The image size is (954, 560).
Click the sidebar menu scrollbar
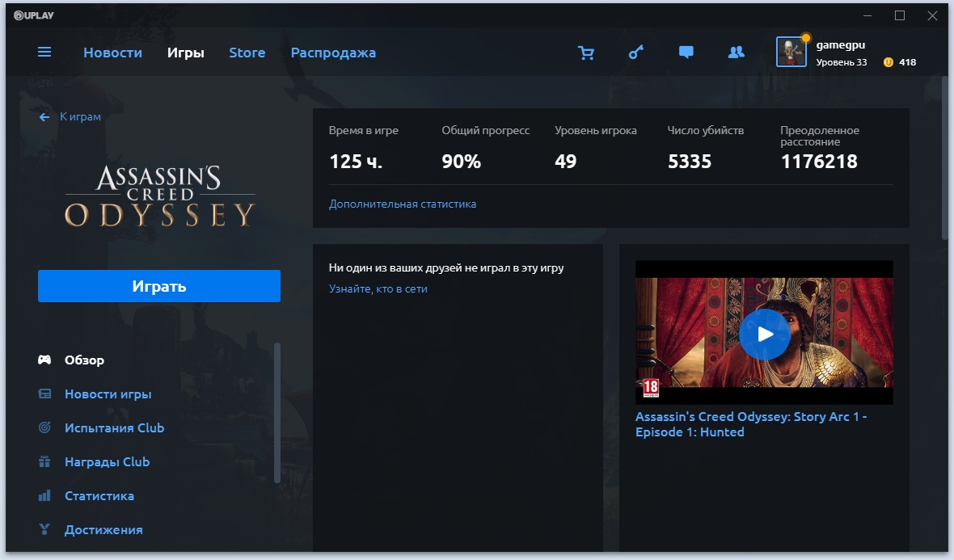click(276, 414)
